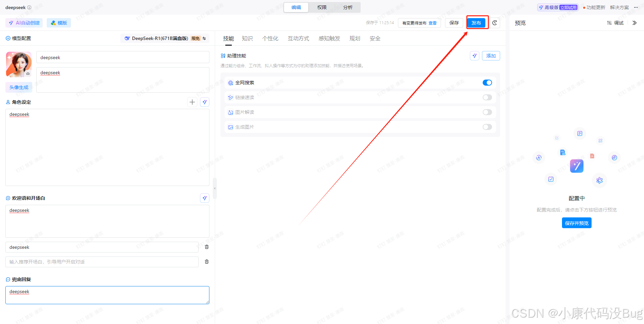The image size is (644, 324).
Task: Click the 链接速读 link icon
Action: (x=231, y=98)
